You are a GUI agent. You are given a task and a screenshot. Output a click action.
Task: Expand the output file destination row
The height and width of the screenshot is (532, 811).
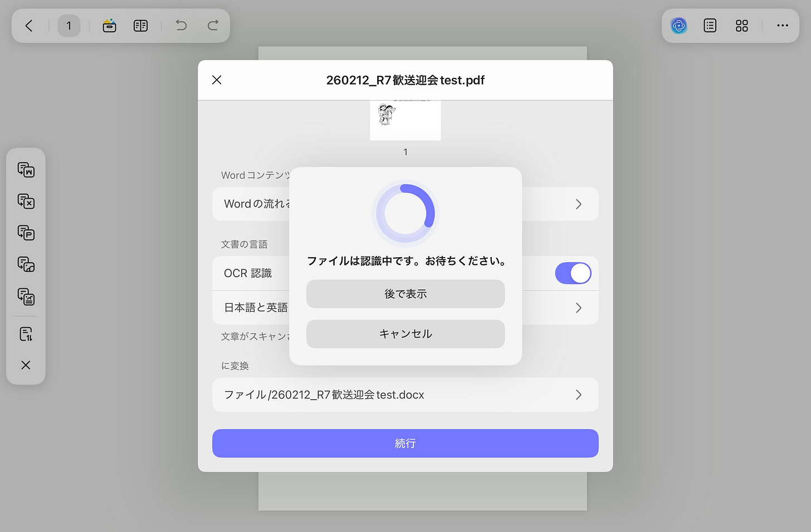(x=578, y=395)
